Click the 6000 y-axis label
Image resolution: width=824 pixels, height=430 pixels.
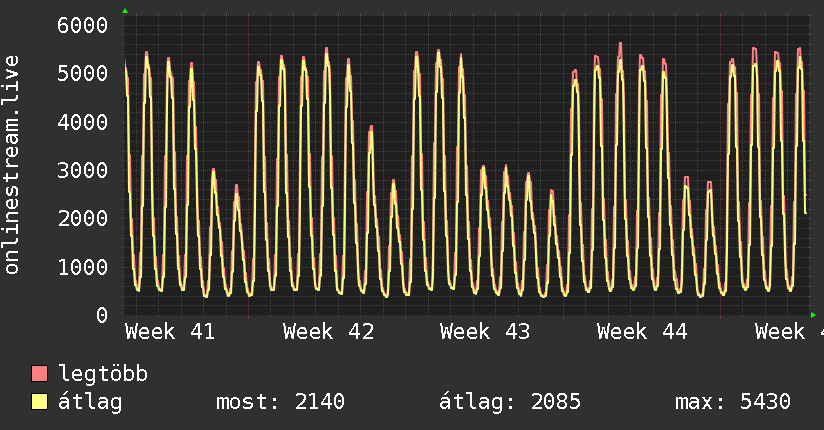[x=83, y=25]
